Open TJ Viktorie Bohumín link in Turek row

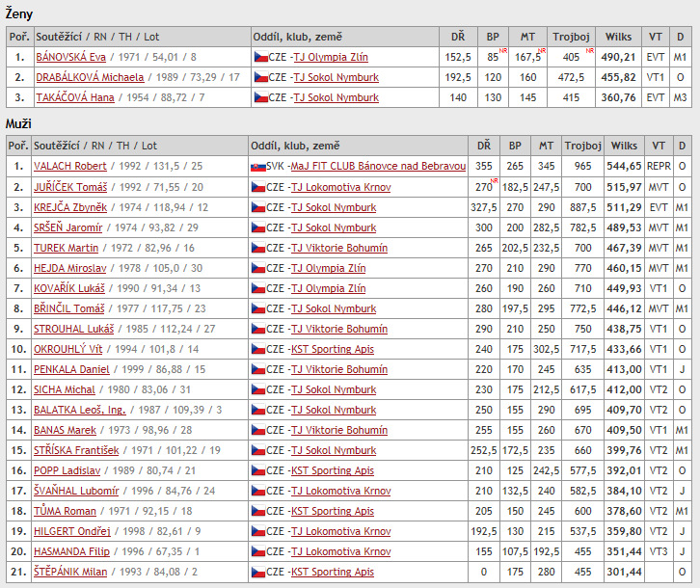(x=339, y=248)
